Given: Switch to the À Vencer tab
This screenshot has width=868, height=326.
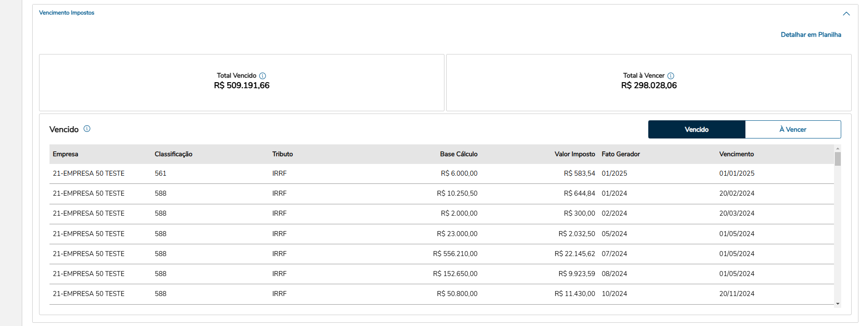Looking at the screenshot, I should [793, 129].
